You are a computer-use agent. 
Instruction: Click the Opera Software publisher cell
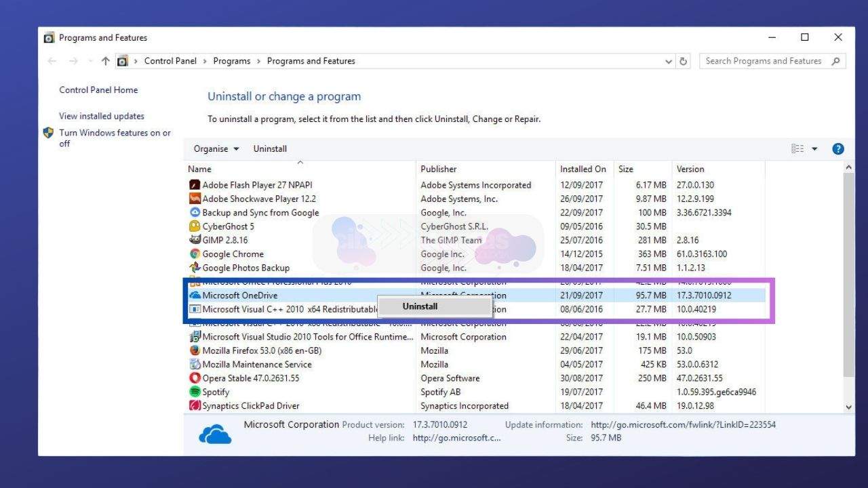click(x=450, y=378)
